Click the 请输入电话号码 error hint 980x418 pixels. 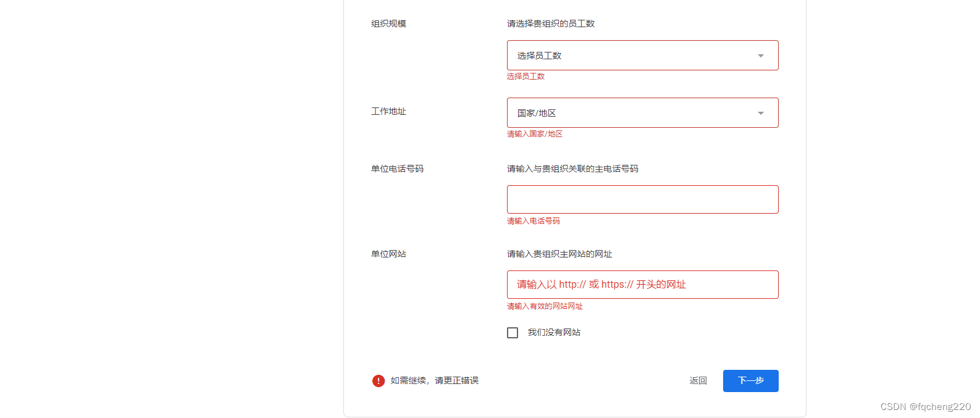[533, 221]
